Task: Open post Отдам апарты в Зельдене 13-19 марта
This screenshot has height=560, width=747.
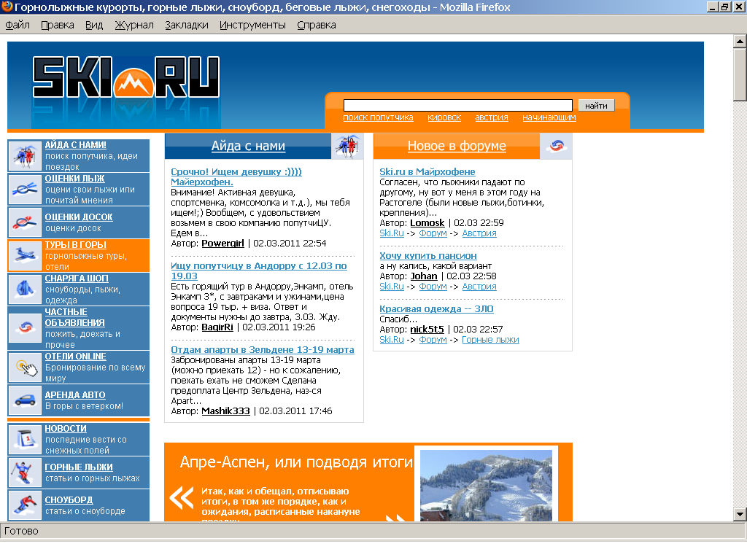Action: point(263,349)
